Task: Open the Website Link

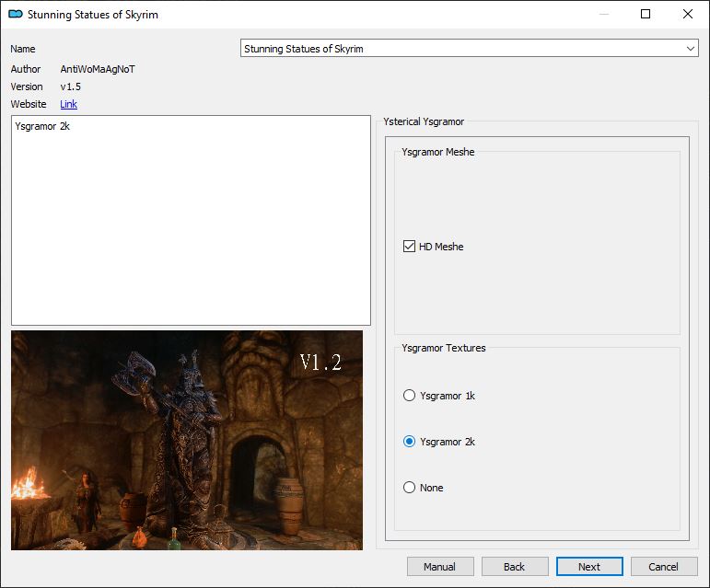Action: (68, 104)
